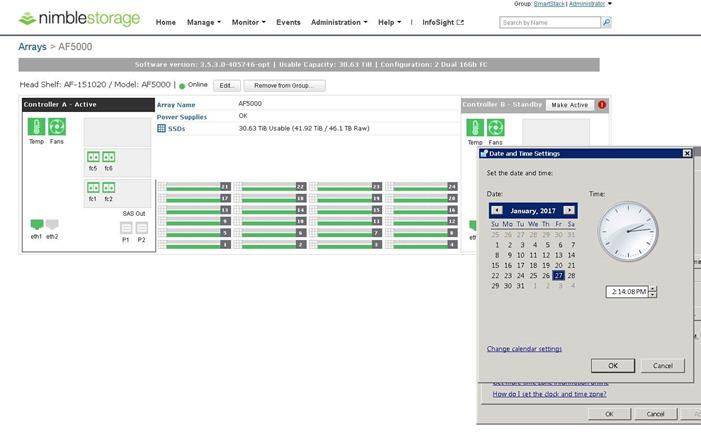Viewport: 701px width, 445px height.
Task: Select the fc6 port icon
Action: click(109, 157)
